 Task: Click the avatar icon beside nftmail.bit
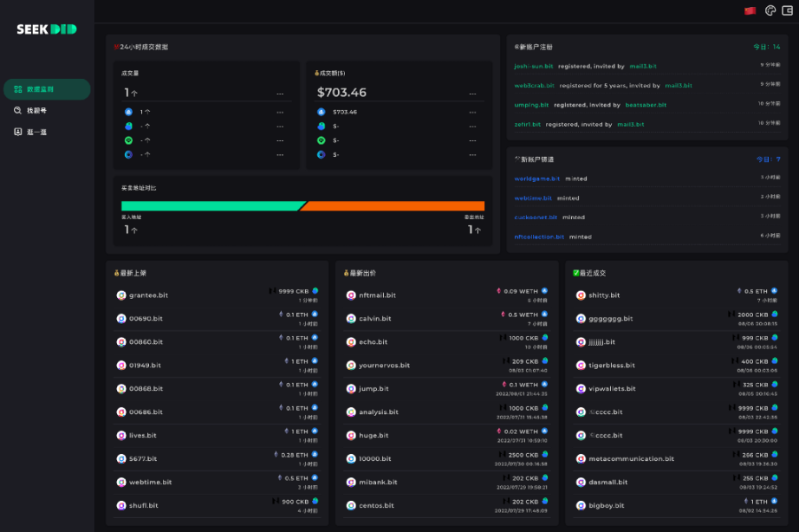pyautogui.click(x=351, y=295)
